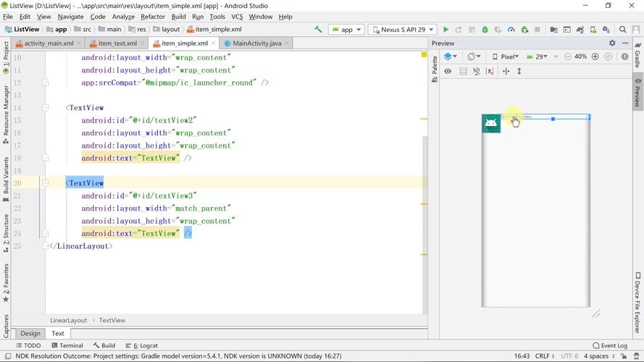The height and width of the screenshot is (362, 644).
Task: Toggle the preview View Options eye icon
Action: (x=448, y=72)
